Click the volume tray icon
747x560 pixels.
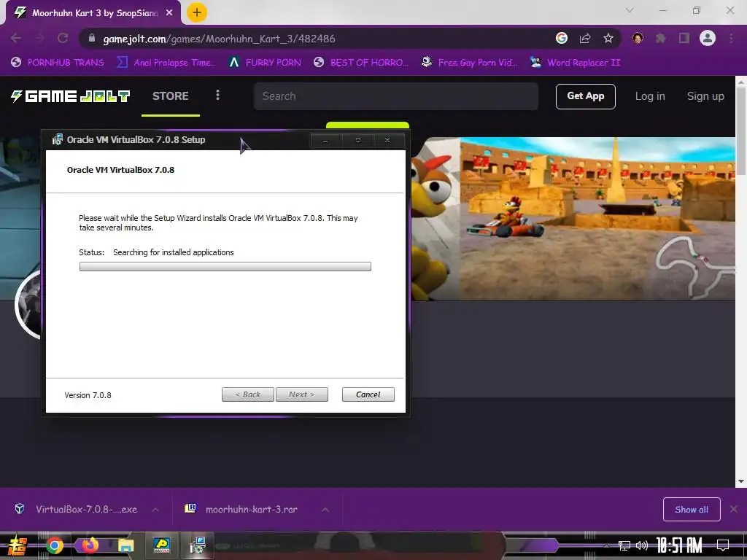642,545
